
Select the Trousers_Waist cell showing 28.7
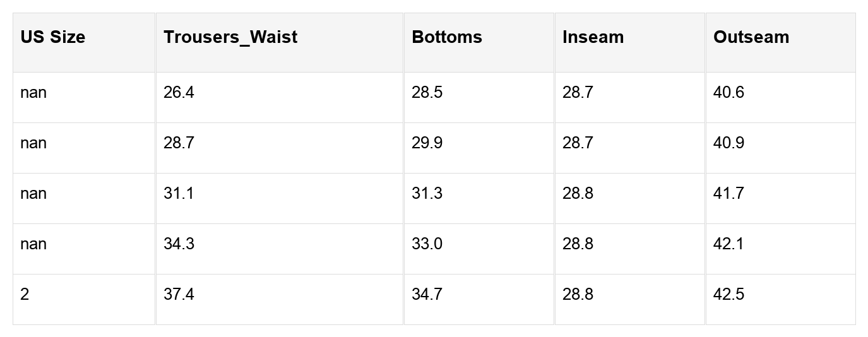pyautogui.click(x=179, y=143)
